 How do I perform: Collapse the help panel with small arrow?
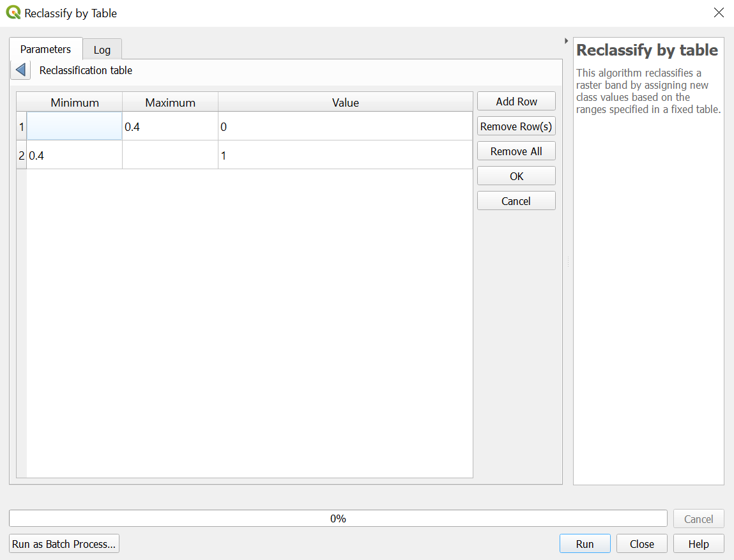(x=566, y=41)
